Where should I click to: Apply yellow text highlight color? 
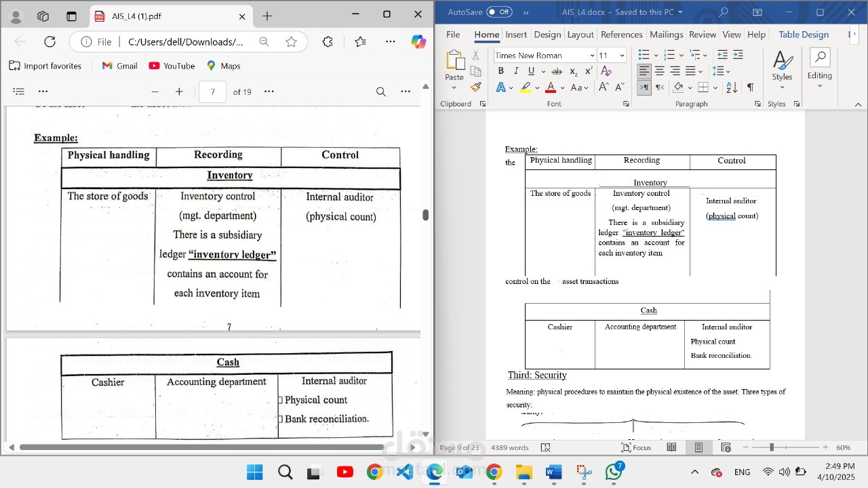(x=526, y=87)
